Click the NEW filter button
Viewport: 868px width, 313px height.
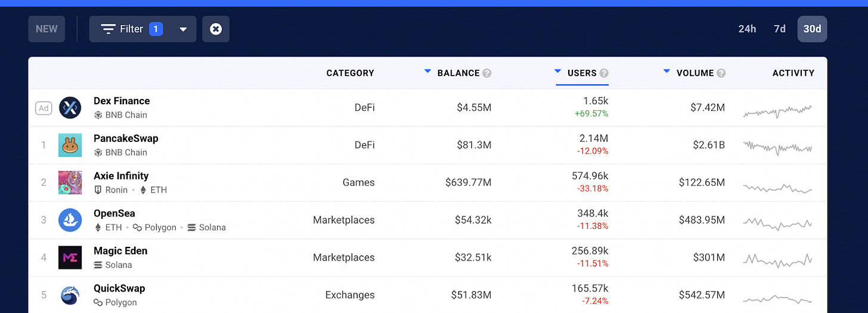tap(46, 29)
